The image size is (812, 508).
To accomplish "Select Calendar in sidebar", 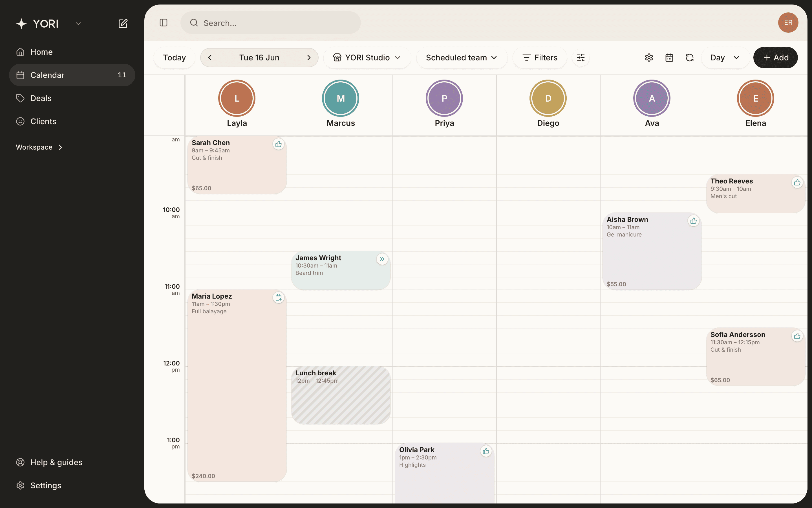I will click(72, 75).
